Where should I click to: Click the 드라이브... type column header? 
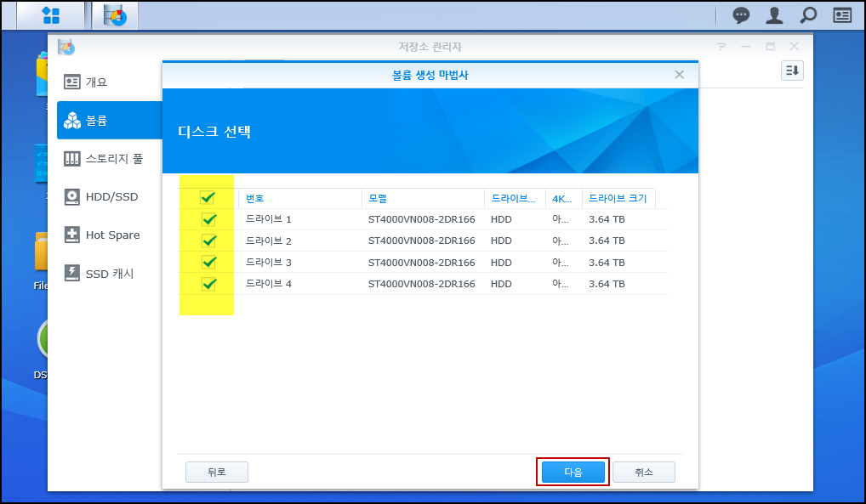[515, 198]
